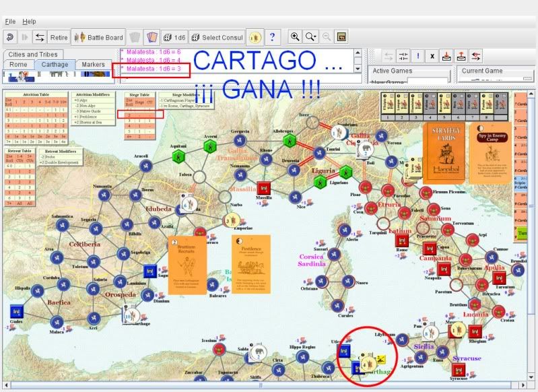Viewport: 538px width, 392px height.
Task: Select the Syracuse red walled city marker
Action: click(x=459, y=370)
